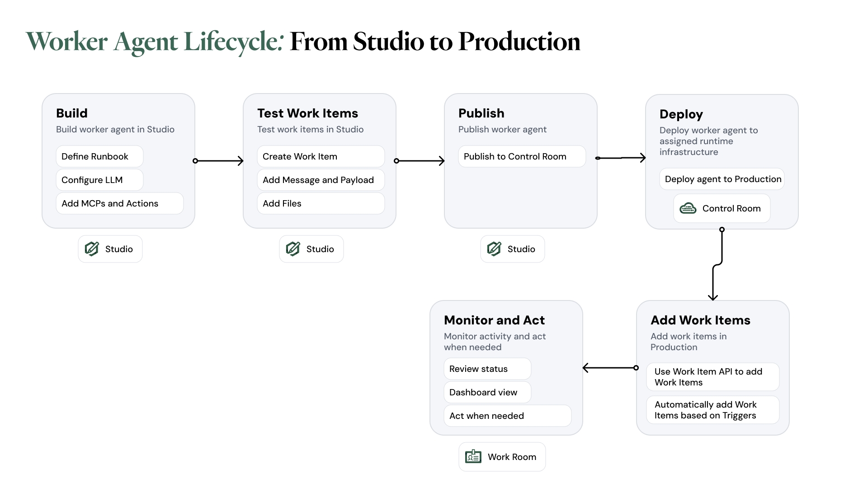Image resolution: width=868 pixels, height=488 pixels.
Task: Click the Define Runbook item
Action: (99, 156)
